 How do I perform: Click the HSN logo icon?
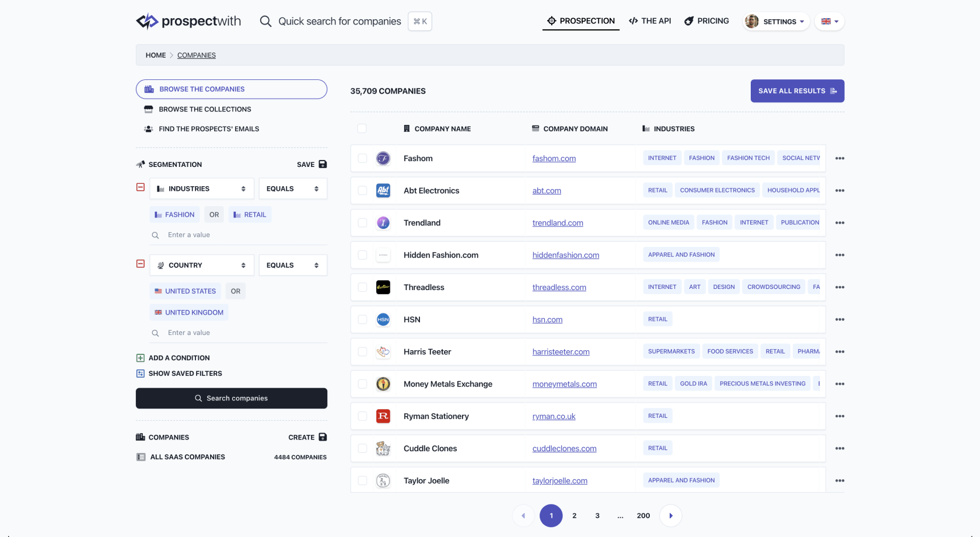click(x=383, y=319)
